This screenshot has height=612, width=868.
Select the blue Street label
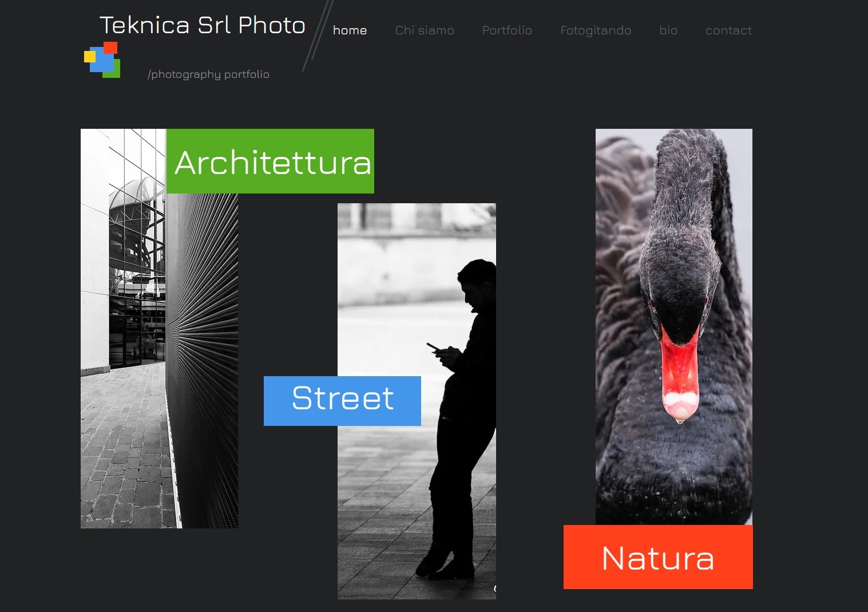click(342, 401)
